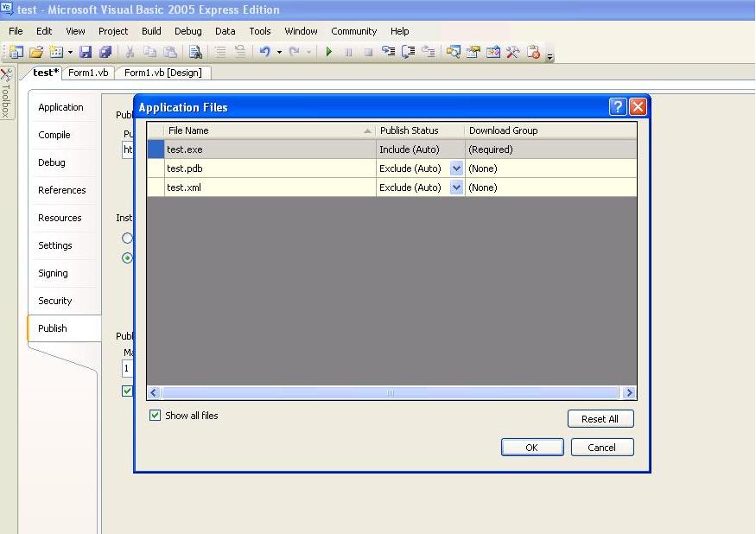This screenshot has height=534, width=756.
Task: Click the Step Into debugging icon
Action: click(388, 51)
